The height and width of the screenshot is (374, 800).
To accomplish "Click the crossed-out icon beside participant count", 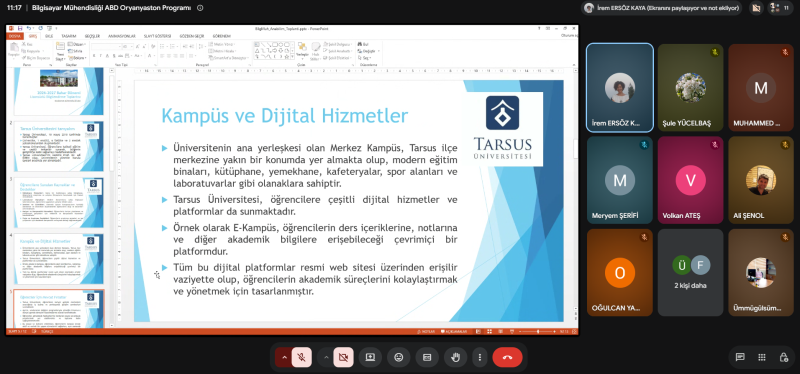I will click(756, 8).
